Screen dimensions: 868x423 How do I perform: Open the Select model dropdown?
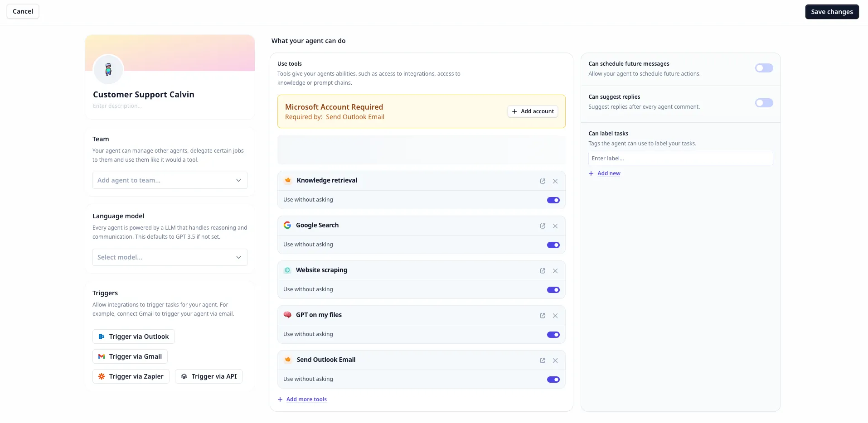click(170, 257)
